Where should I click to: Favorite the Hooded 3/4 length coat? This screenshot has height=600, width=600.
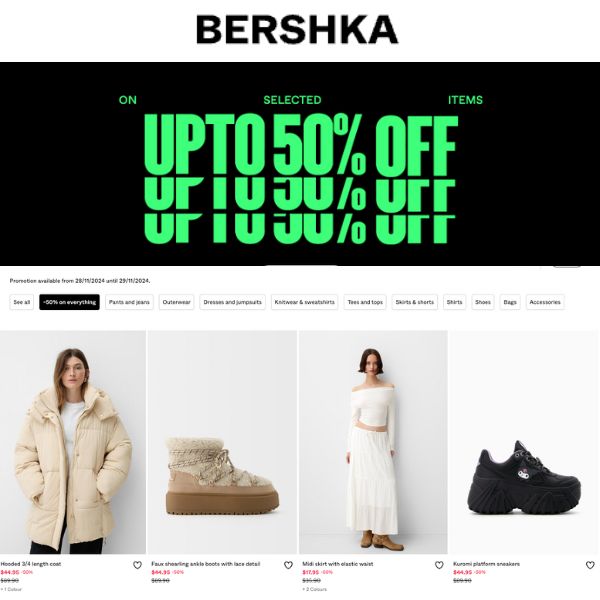tap(137, 565)
